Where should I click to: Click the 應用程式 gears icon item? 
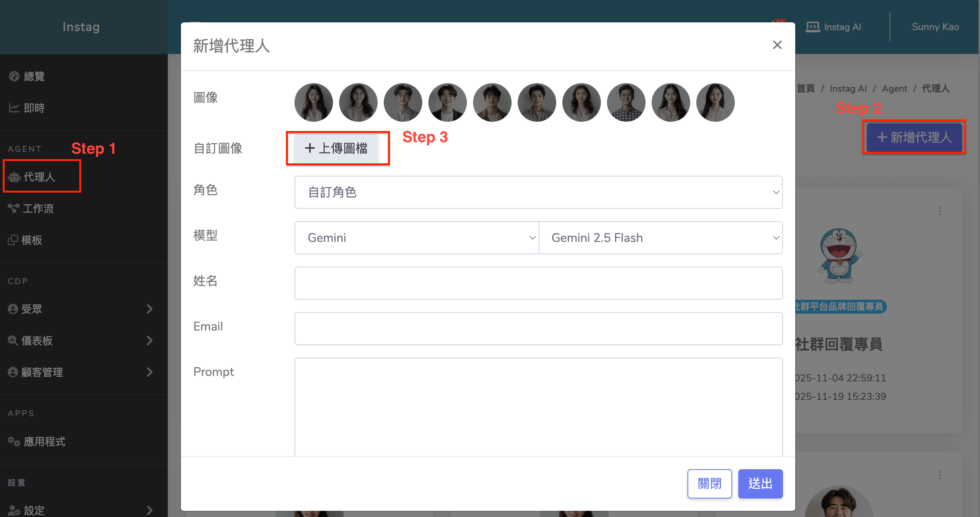point(14,441)
